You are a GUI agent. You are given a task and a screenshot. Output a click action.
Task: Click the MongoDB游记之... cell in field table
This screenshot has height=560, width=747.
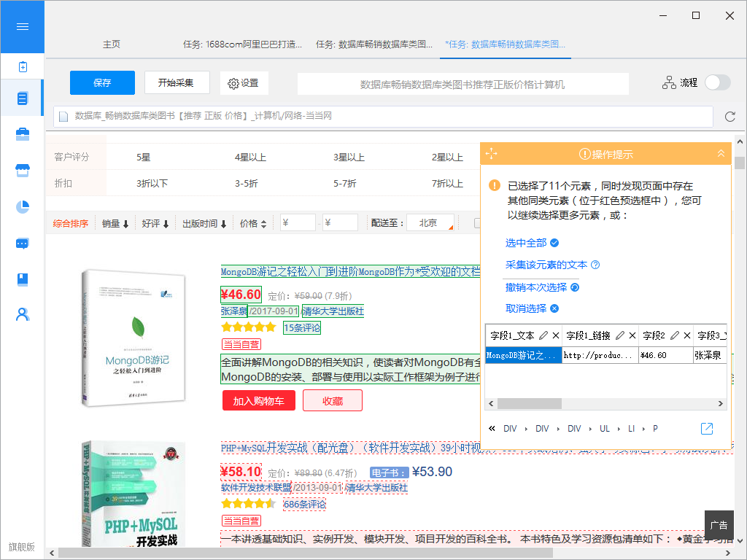(524, 355)
